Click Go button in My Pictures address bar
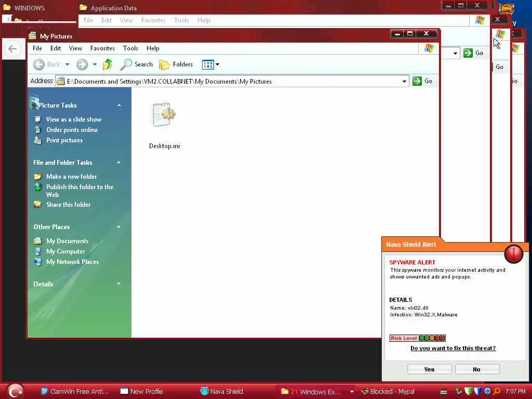Image resolution: width=532 pixels, height=399 pixels. point(423,81)
